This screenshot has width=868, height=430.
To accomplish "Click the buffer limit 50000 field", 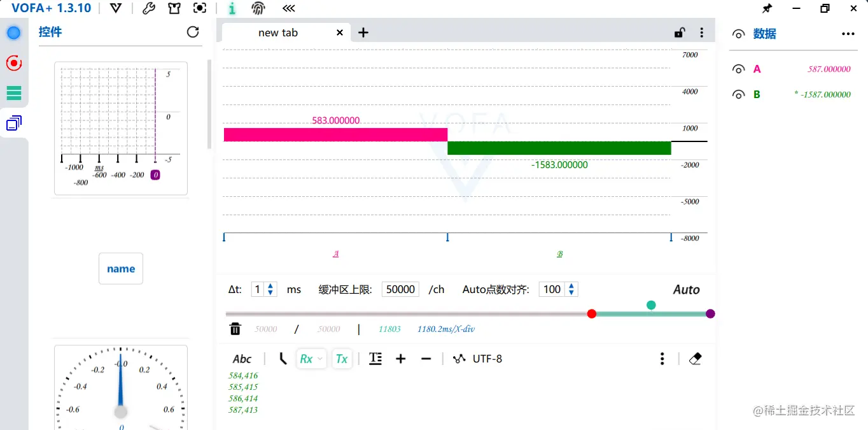I will coord(400,289).
